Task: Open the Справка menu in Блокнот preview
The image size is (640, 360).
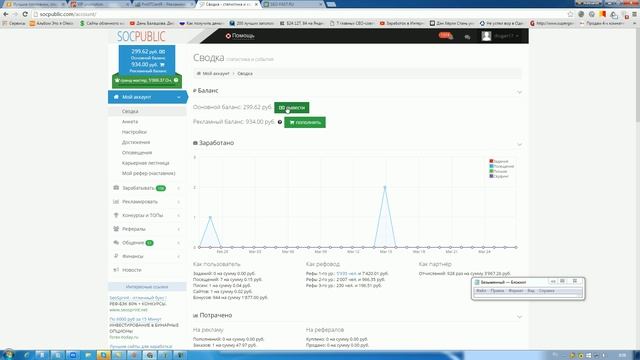Action: pyautogui.click(x=547, y=291)
